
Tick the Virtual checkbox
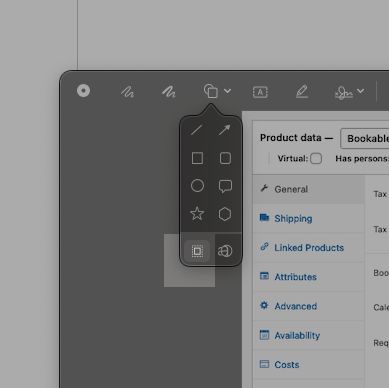tap(316, 158)
